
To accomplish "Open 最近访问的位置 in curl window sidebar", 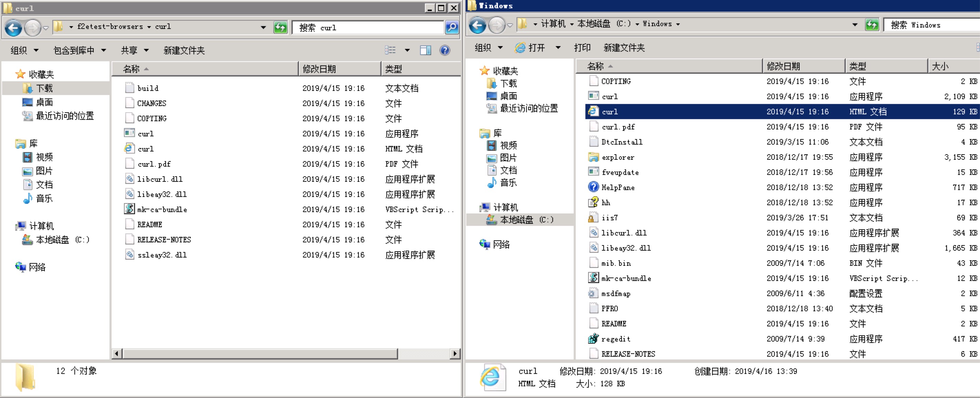I will pyautogui.click(x=58, y=116).
